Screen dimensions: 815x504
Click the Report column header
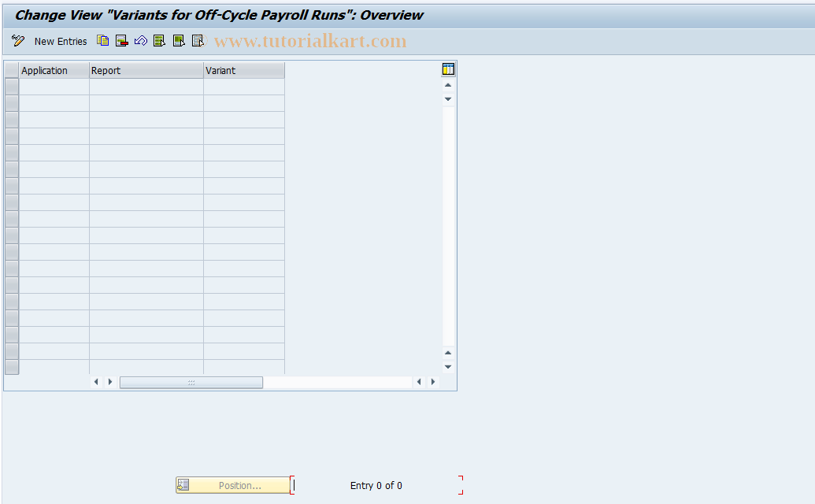(146, 71)
